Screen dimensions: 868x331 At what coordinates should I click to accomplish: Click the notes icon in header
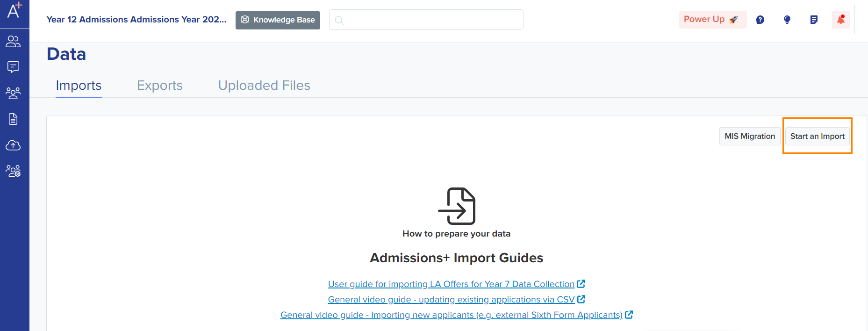[814, 20]
